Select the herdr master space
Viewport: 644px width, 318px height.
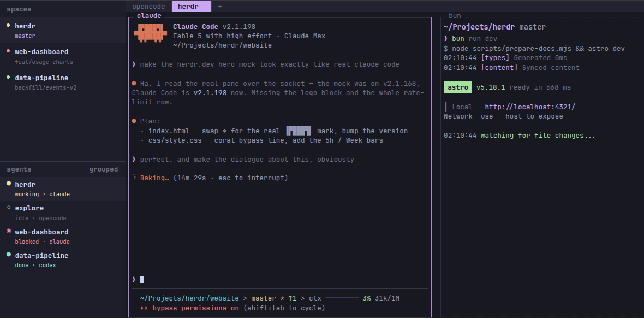point(63,31)
